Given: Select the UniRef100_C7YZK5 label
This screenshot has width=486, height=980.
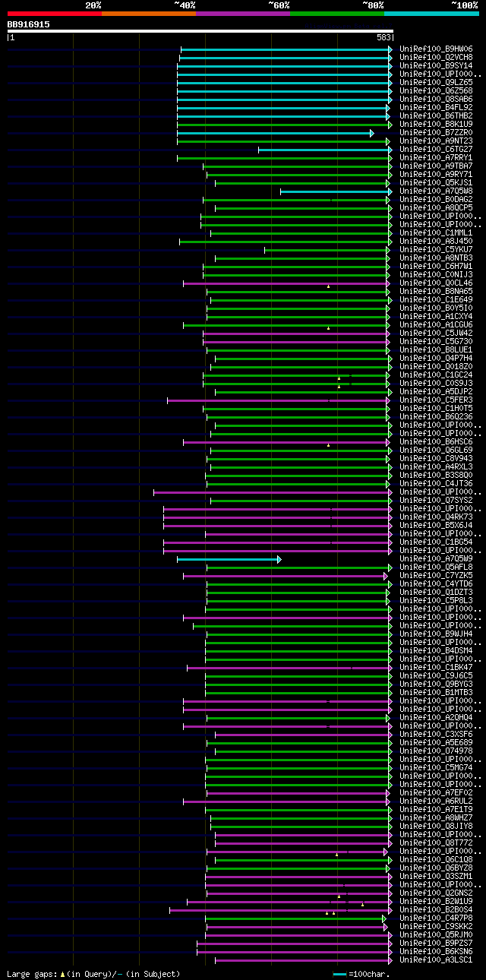Looking at the screenshot, I should coord(435,575).
